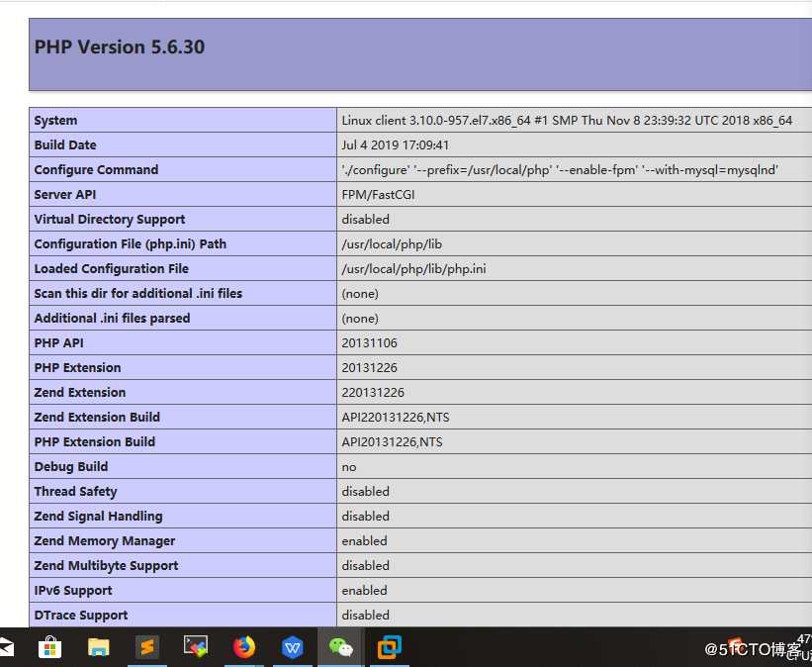Image resolution: width=812 pixels, height=667 pixels.
Task: Select the 220131226 Zend Extension value
Action: tap(373, 392)
